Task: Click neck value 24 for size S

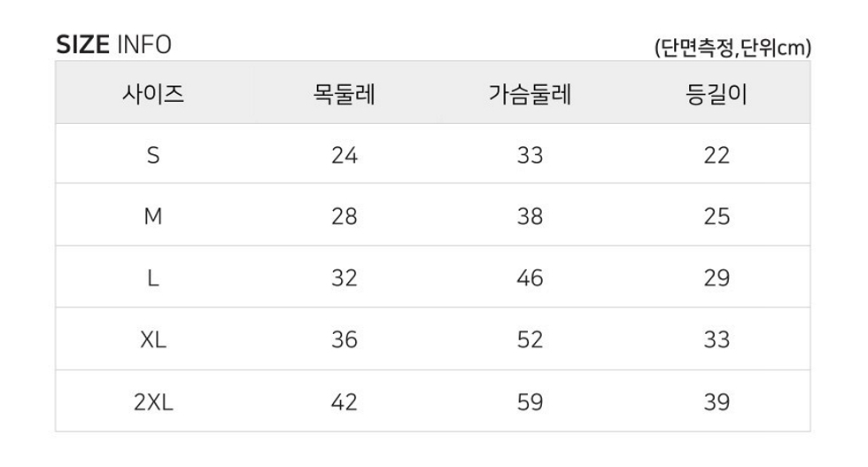Action: point(345,155)
